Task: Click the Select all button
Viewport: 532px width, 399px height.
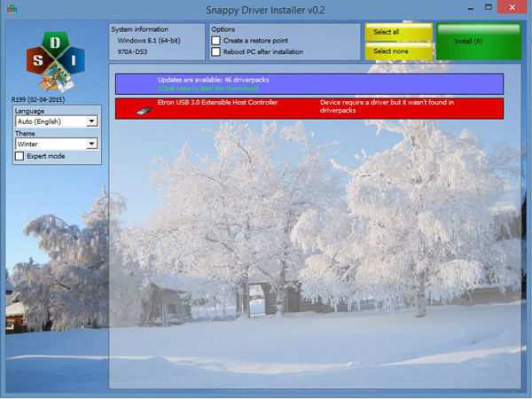Action: (399, 32)
